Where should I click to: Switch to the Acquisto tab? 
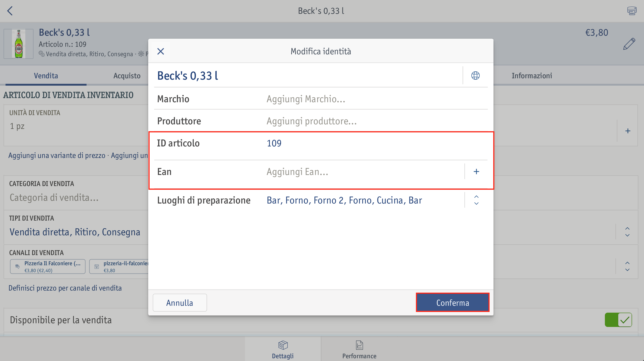127,76
